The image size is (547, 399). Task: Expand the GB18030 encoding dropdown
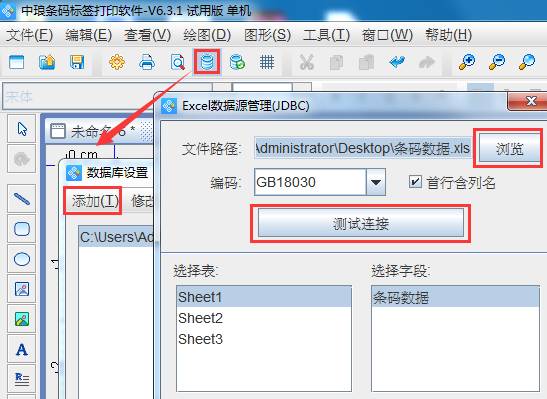pyautogui.click(x=376, y=182)
